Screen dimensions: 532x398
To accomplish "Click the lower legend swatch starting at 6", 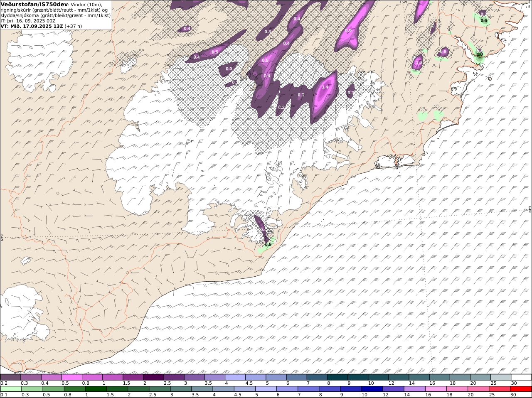I will point(287,389).
